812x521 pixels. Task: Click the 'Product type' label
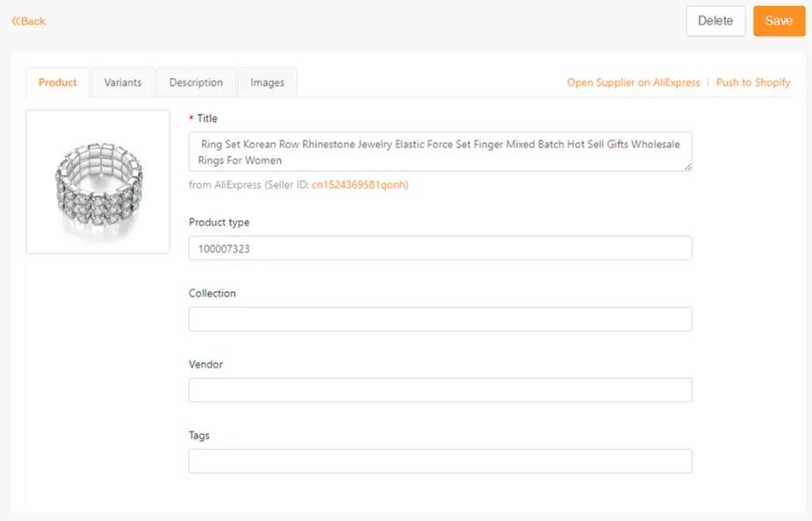(x=219, y=222)
